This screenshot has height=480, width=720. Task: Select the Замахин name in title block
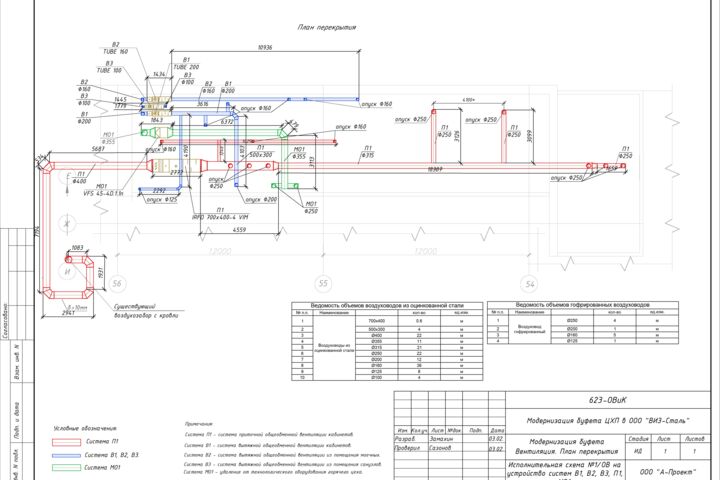(442, 439)
